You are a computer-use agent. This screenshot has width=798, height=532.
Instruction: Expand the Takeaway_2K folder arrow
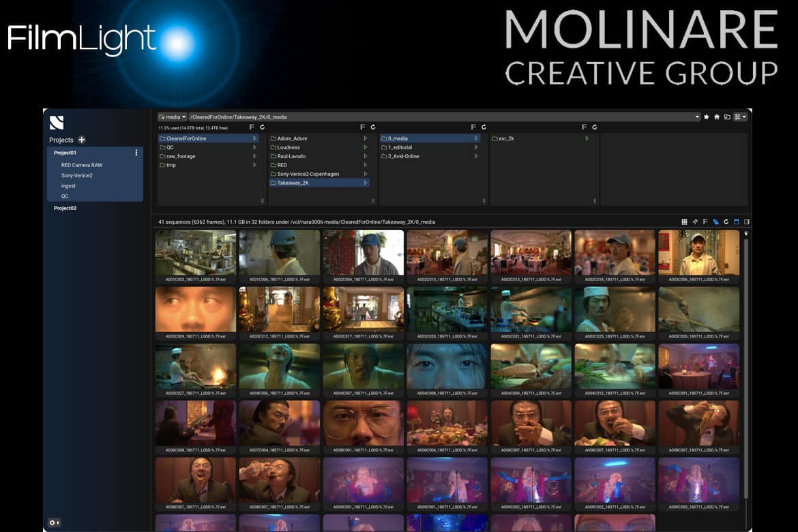366,183
